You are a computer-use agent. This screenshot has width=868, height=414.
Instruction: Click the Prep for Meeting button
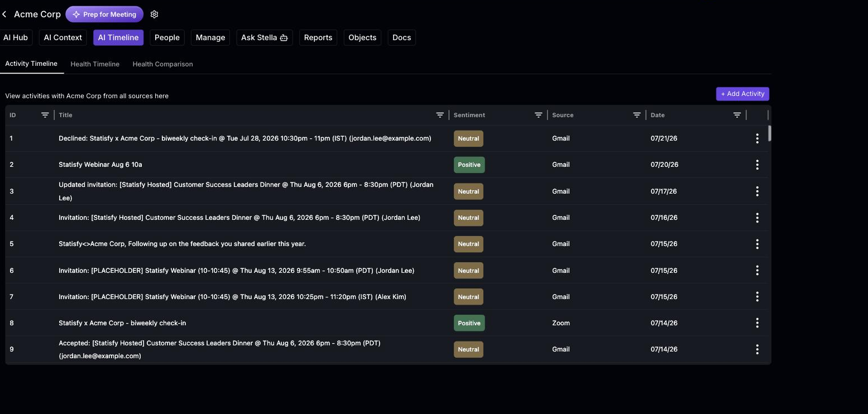coord(104,15)
